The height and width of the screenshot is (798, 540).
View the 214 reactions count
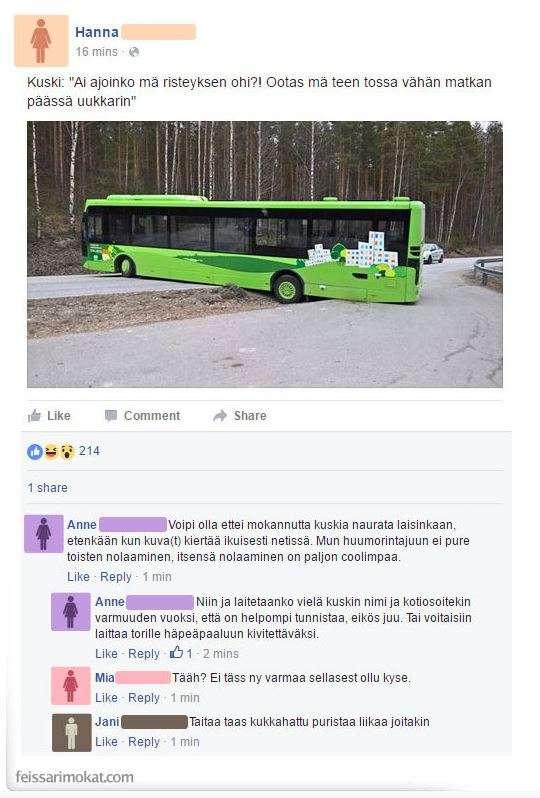[89, 451]
